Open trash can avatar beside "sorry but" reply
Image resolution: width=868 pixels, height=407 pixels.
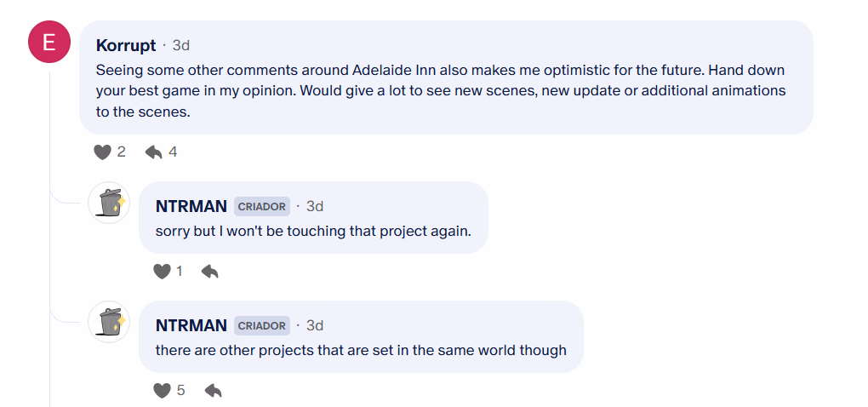tap(109, 203)
